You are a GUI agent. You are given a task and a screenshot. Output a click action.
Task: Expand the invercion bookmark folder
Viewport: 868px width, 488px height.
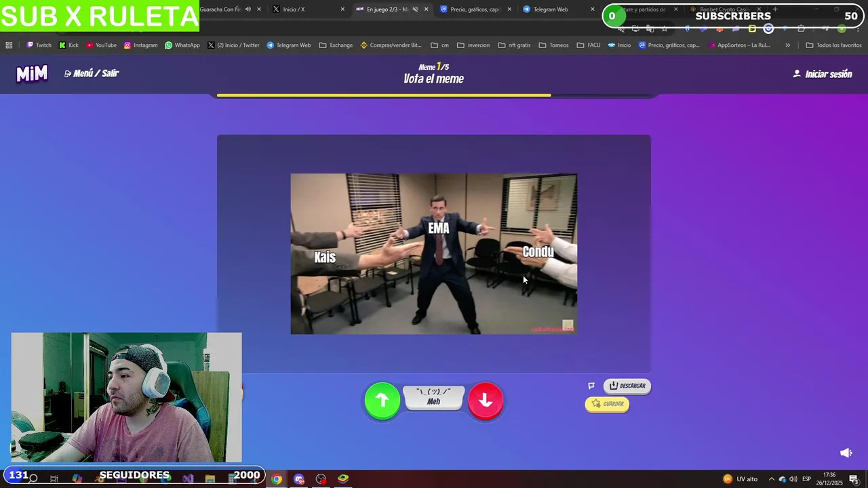[473, 45]
